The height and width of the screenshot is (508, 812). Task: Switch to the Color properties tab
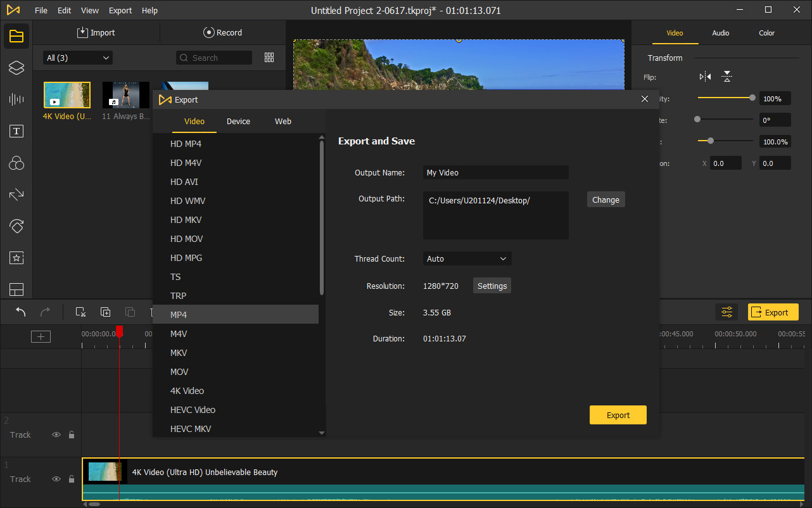pos(766,33)
